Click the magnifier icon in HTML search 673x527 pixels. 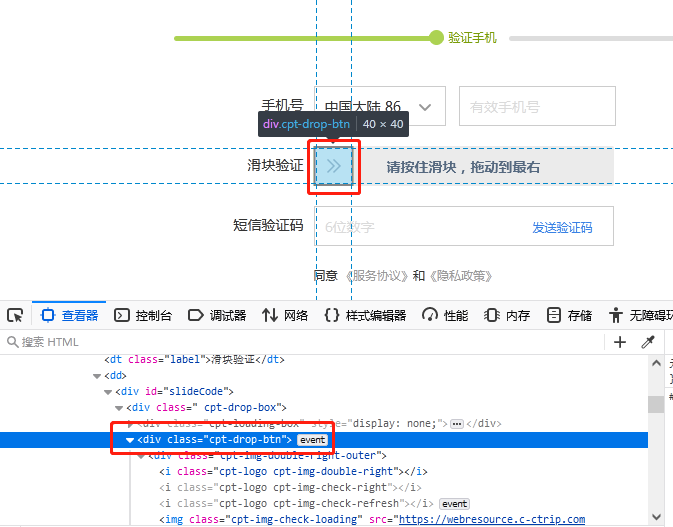coord(12,342)
